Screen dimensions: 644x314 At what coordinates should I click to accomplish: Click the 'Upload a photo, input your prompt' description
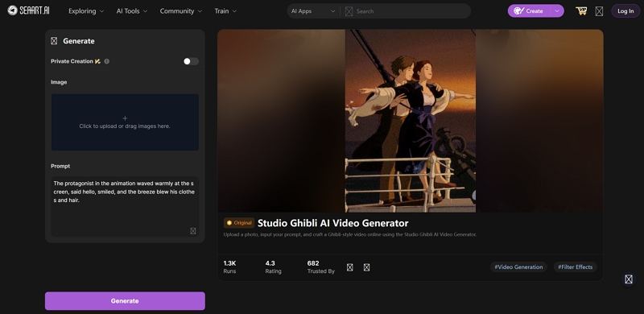(x=350, y=234)
